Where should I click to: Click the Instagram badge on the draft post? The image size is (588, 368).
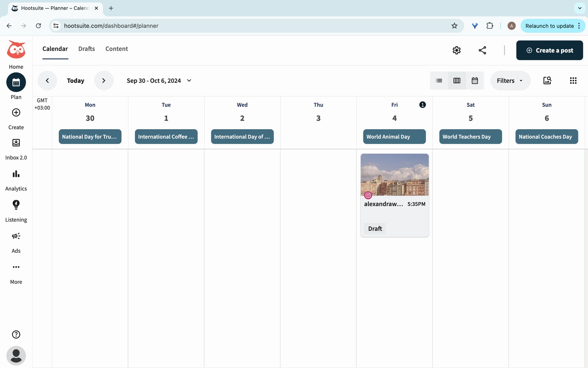pos(368,195)
